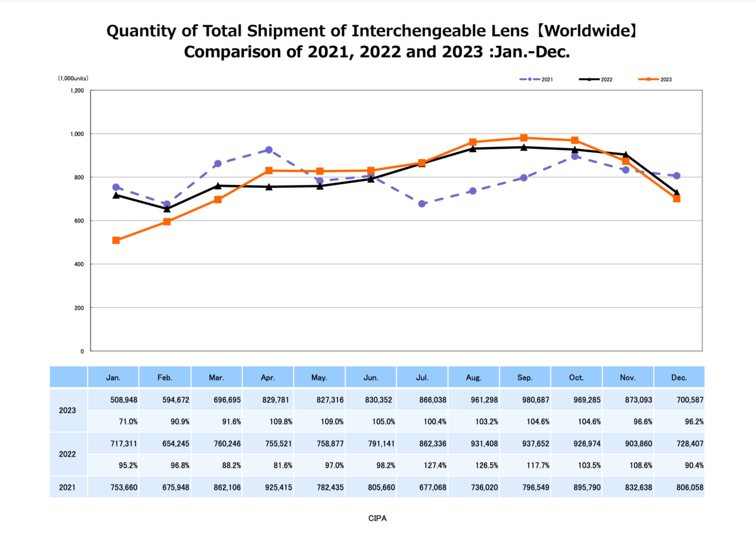The image size is (756, 534).
Task: Click the purple 2021 December data point
Action: pos(677,176)
